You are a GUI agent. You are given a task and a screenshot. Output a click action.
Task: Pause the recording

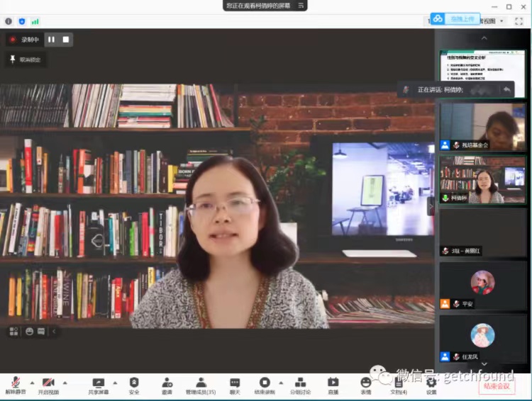[x=51, y=40]
